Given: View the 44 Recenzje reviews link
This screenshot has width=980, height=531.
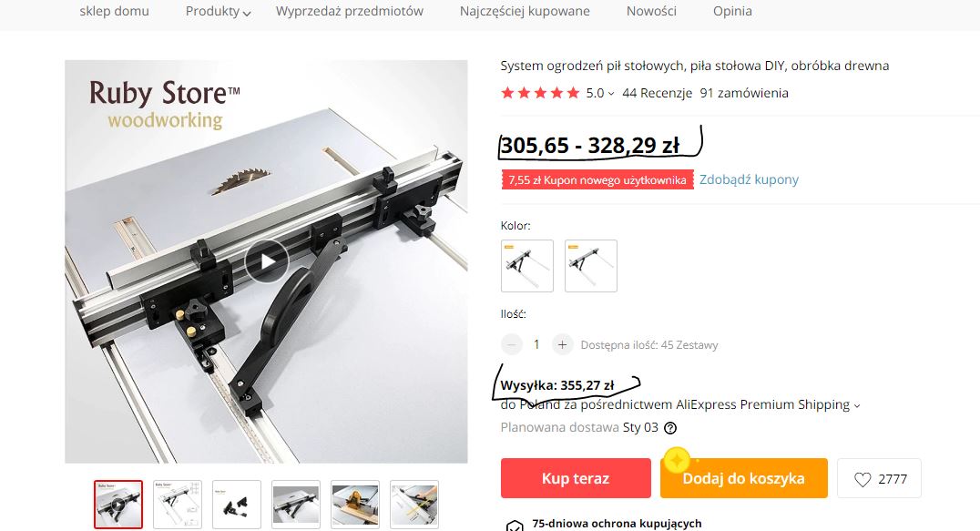Looking at the screenshot, I should pyautogui.click(x=657, y=93).
